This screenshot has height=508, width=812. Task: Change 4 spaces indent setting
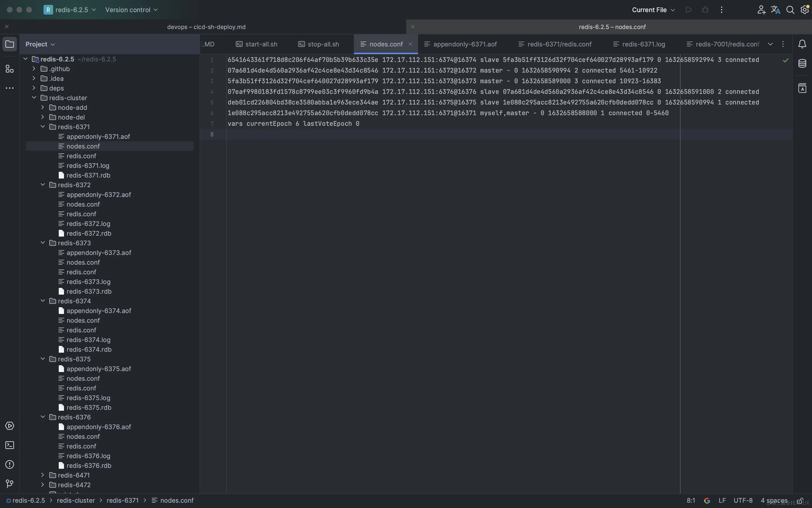coord(774,500)
